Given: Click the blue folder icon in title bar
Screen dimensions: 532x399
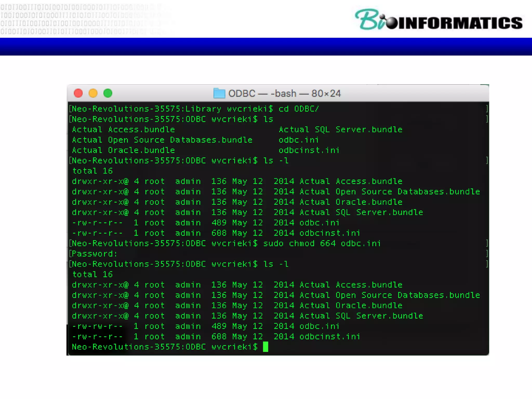Looking at the screenshot, I should (x=219, y=93).
